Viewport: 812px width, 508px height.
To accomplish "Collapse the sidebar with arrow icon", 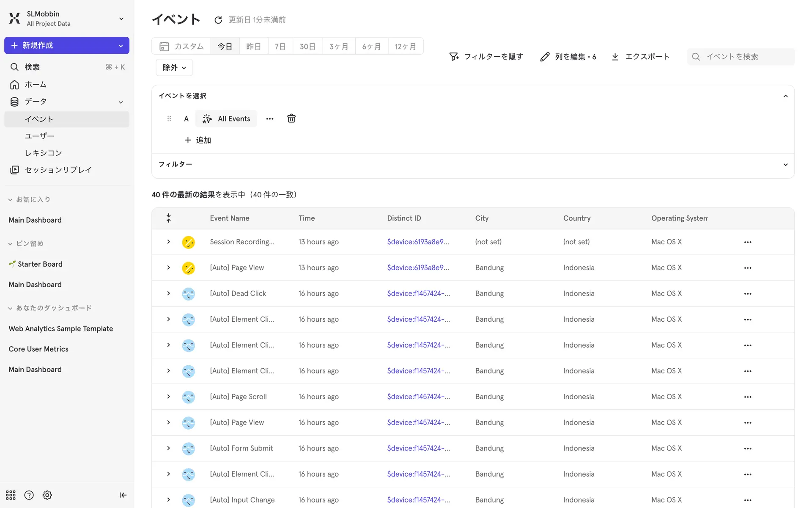I will [123, 495].
